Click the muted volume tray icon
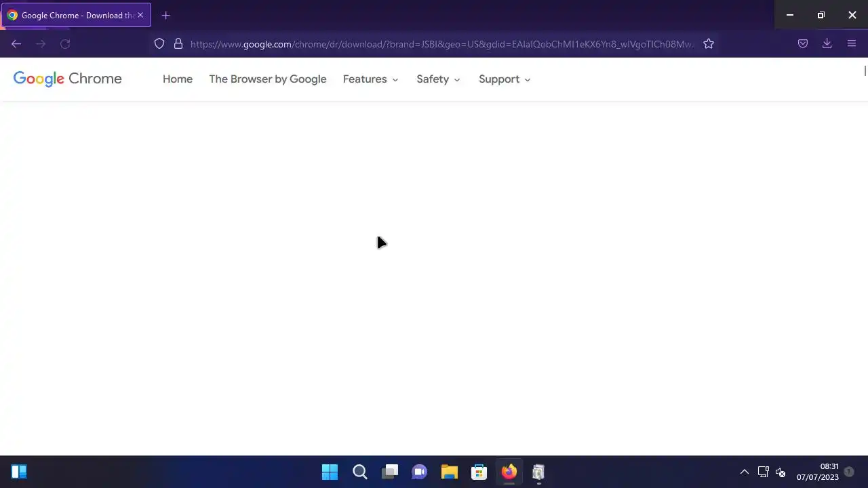Screen dimensions: 868x488 (781, 472)
